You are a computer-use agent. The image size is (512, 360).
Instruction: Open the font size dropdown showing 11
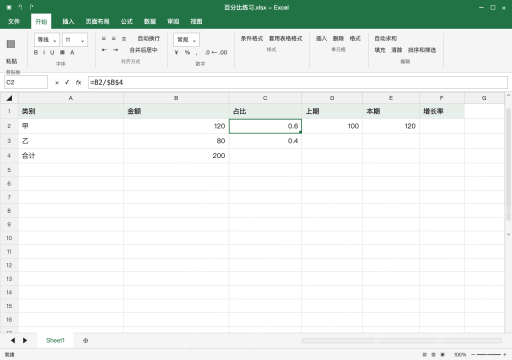[x=75, y=40]
